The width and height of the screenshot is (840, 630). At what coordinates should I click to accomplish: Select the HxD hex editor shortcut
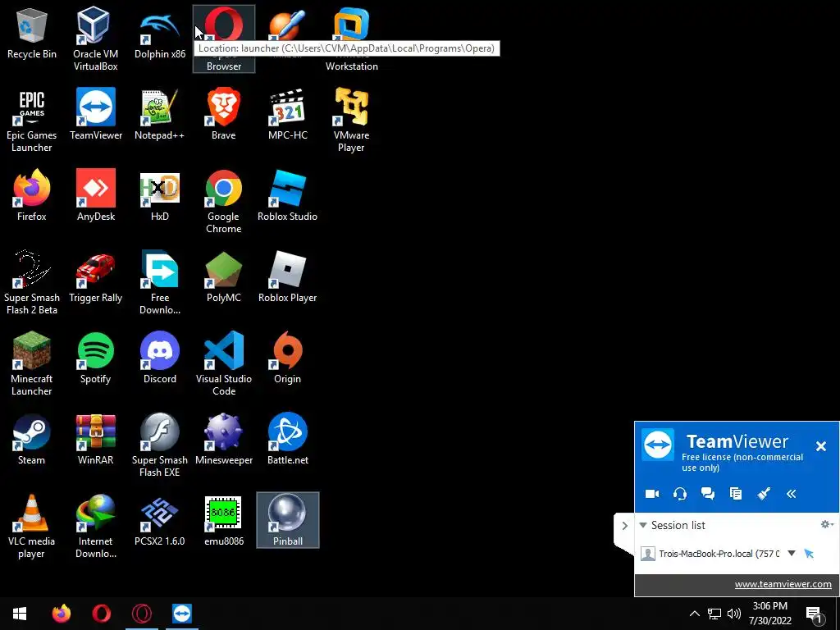160,195
